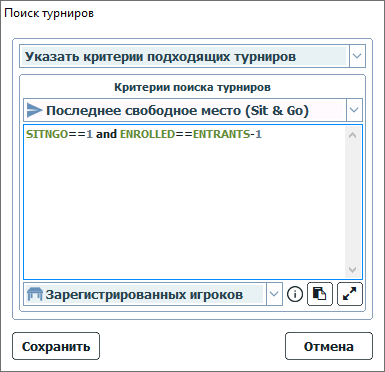Click the poker table icon next to Зарегистрированных игроков

click(35, 294)
